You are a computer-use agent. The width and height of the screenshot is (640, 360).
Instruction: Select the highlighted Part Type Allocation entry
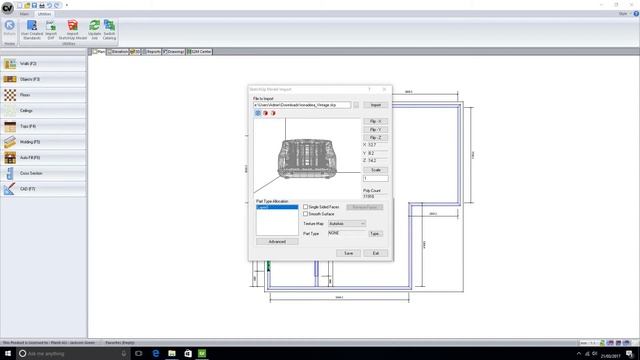pyautogui.click(x=277, y=207)
